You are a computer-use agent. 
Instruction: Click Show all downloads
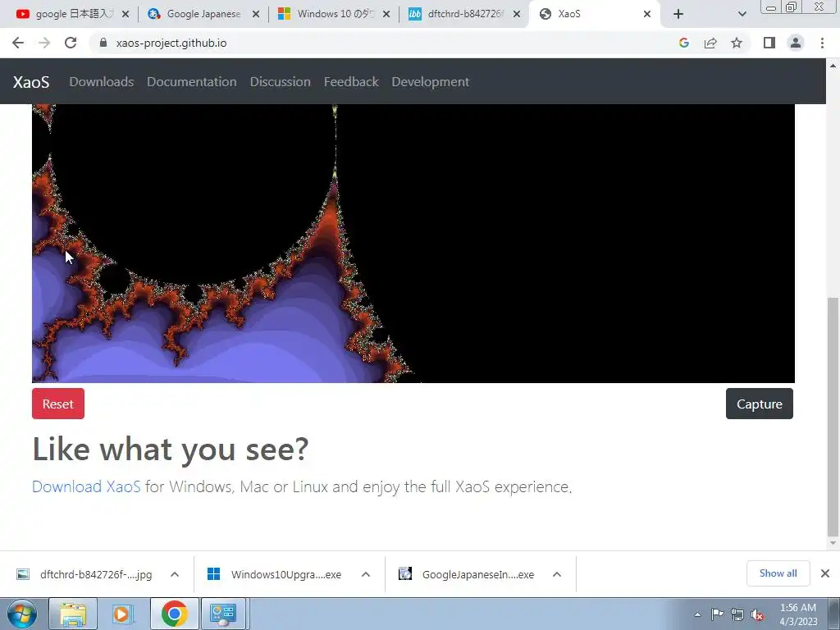(x=778, y=573)
